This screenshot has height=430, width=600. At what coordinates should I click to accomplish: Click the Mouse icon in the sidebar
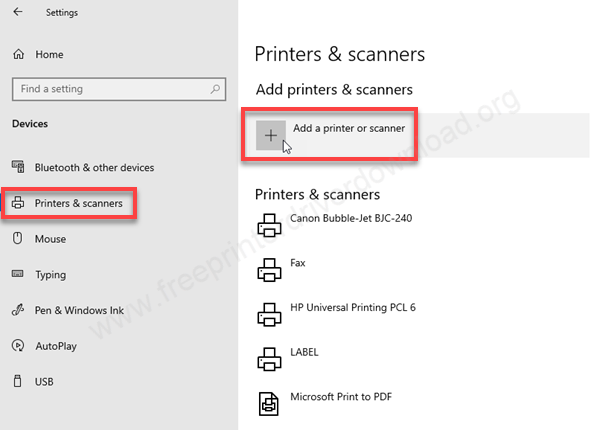pyautogui.click(x=17, y=239)
